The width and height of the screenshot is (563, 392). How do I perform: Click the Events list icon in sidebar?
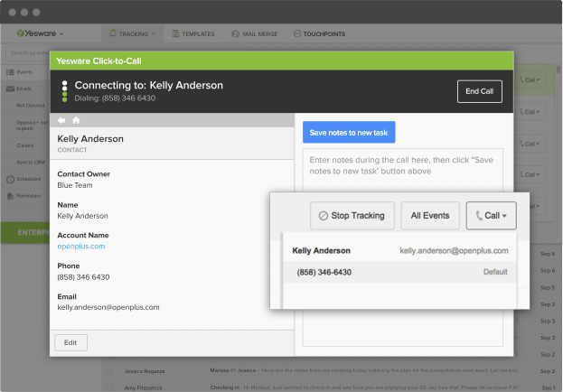10,72
